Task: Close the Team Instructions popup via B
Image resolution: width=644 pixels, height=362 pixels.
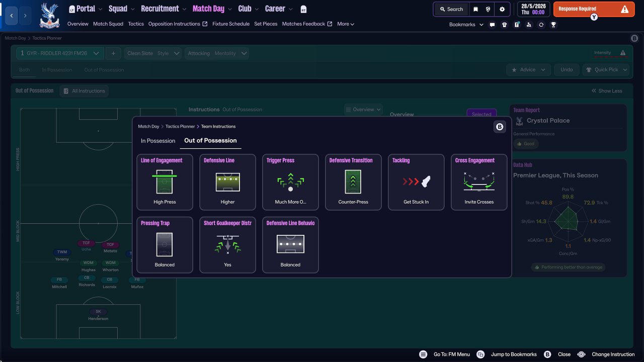Action: (500, 127)
